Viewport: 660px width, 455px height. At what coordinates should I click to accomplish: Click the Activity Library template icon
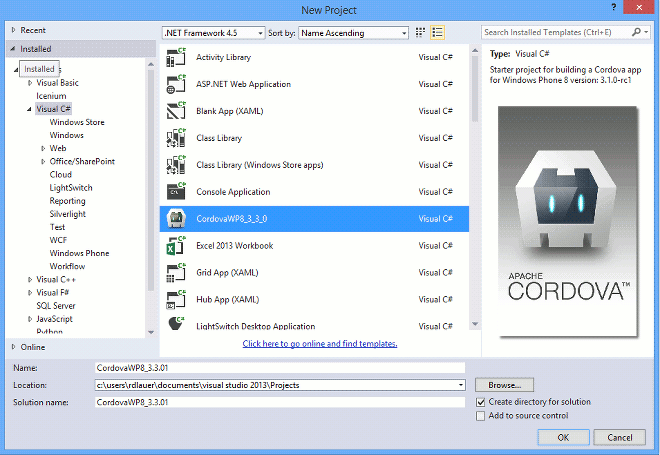pos(176,57)
